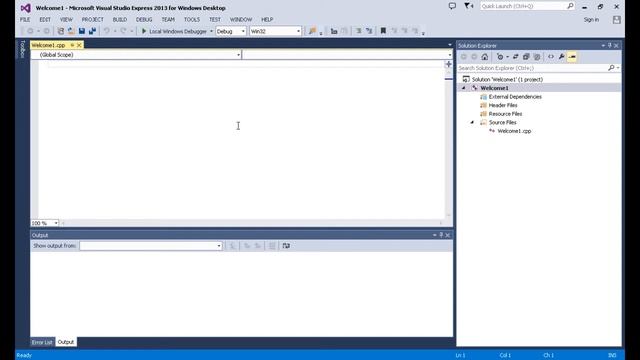Click the Comment Out Selection toolbar icon
The width and height of the screenshot is (640, 360).
click(x=358, y=31)
